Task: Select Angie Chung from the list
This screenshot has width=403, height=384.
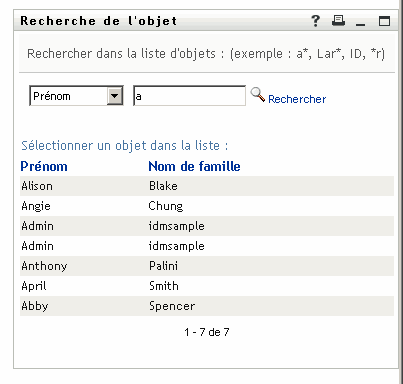Action: (207, 206)
